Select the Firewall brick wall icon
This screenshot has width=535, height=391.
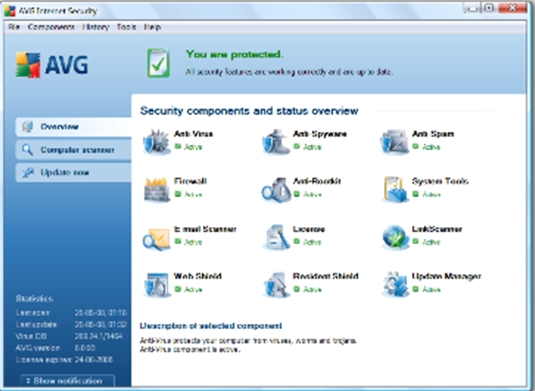(x=157, y=189)
